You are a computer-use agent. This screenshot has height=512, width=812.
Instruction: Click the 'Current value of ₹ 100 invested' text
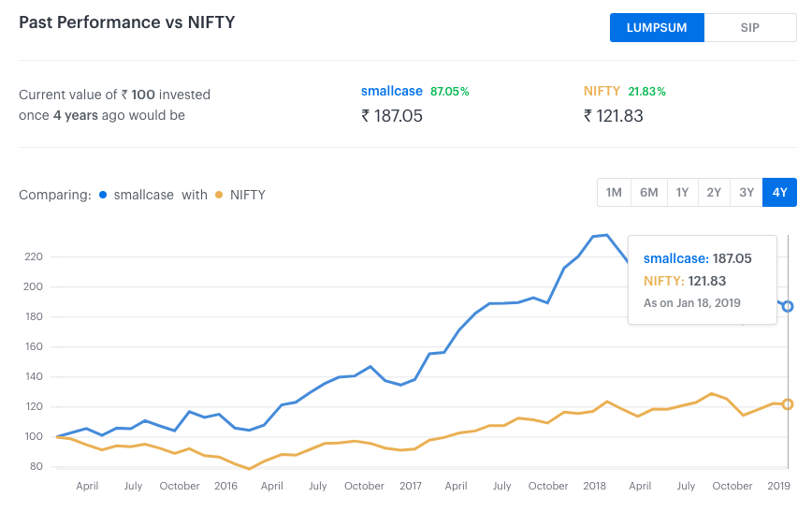point(114,95)
